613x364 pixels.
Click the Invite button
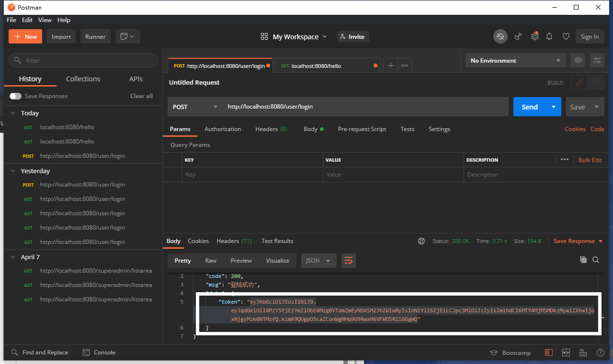(353, 36)
